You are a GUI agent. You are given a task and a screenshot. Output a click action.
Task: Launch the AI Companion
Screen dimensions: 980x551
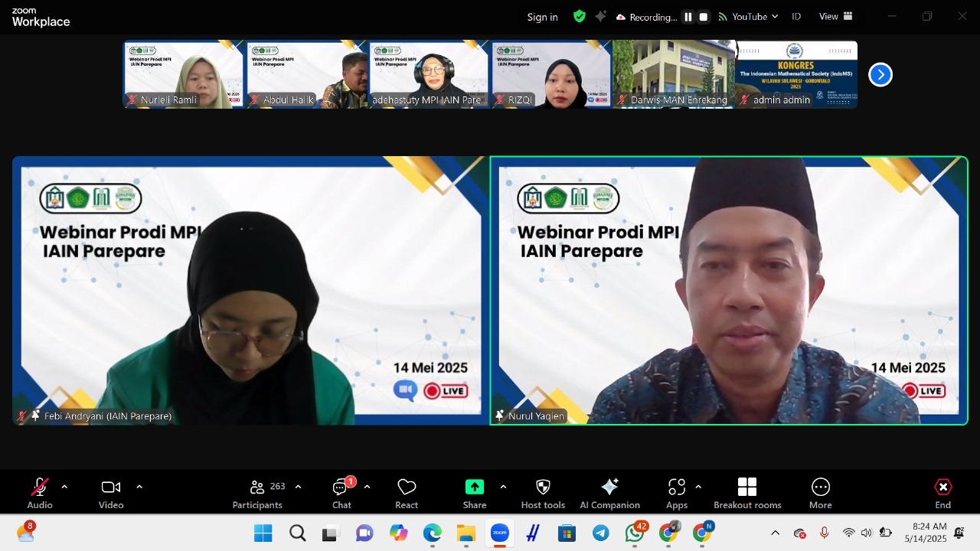(x=609, y=493)
